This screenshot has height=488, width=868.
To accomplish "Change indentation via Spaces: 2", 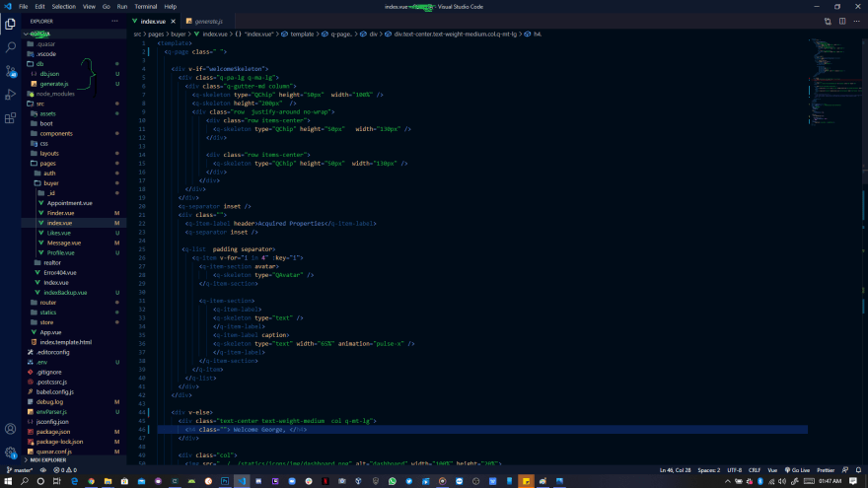I will (x=708, y=469).
